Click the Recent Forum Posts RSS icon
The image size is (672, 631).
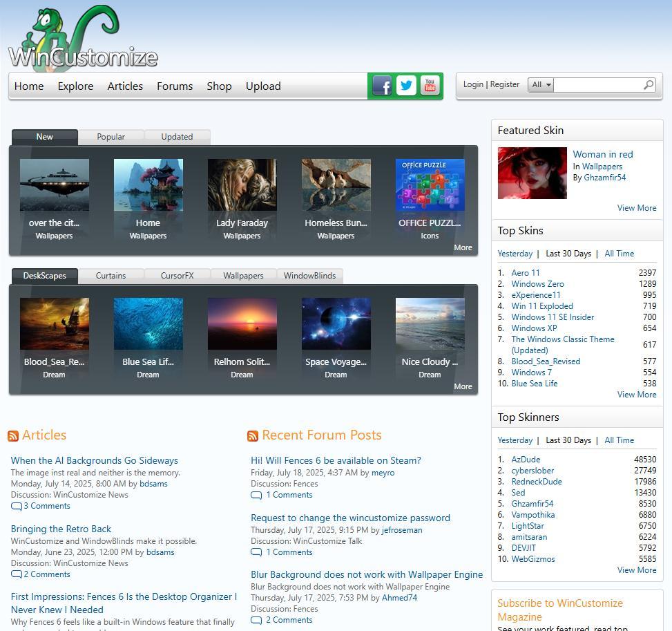click(x=253, y=436)
